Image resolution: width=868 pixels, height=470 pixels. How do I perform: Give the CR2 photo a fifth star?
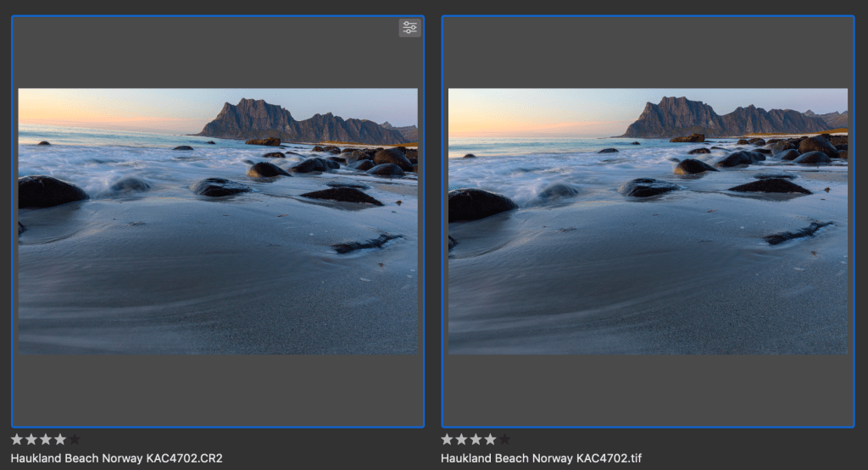[x=75, y=440]
